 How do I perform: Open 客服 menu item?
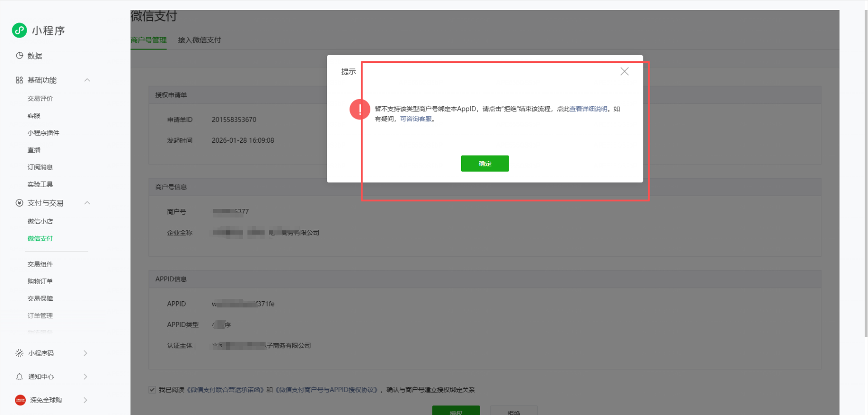coord(34,116)
